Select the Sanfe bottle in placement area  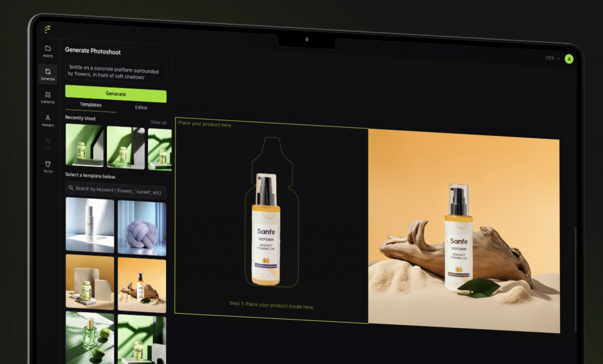pos(266,229)
